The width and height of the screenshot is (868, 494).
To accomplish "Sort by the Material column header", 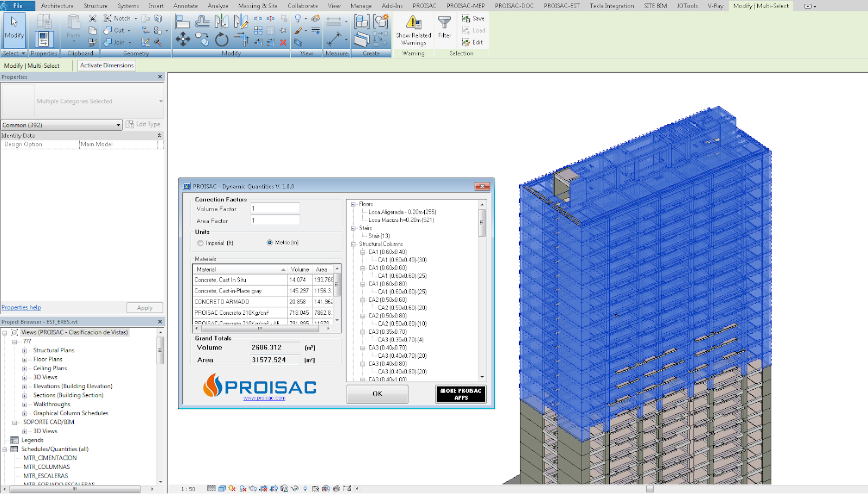I will click(240, 269).
